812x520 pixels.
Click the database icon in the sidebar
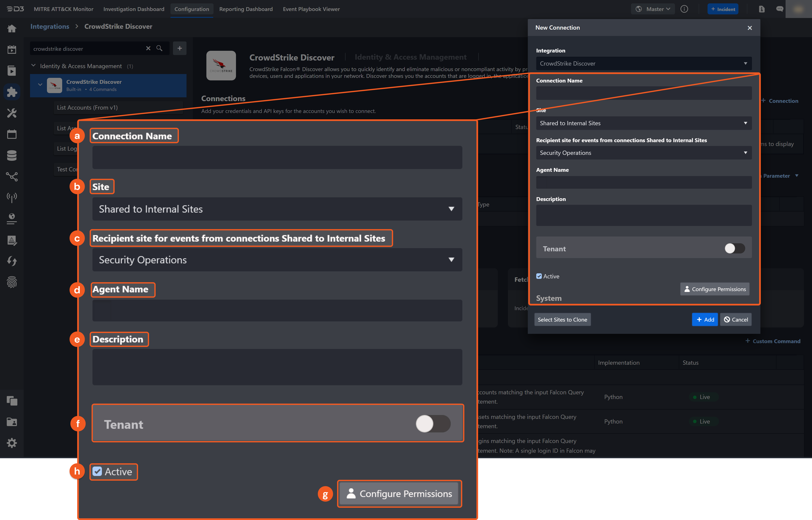click(12, 155)
